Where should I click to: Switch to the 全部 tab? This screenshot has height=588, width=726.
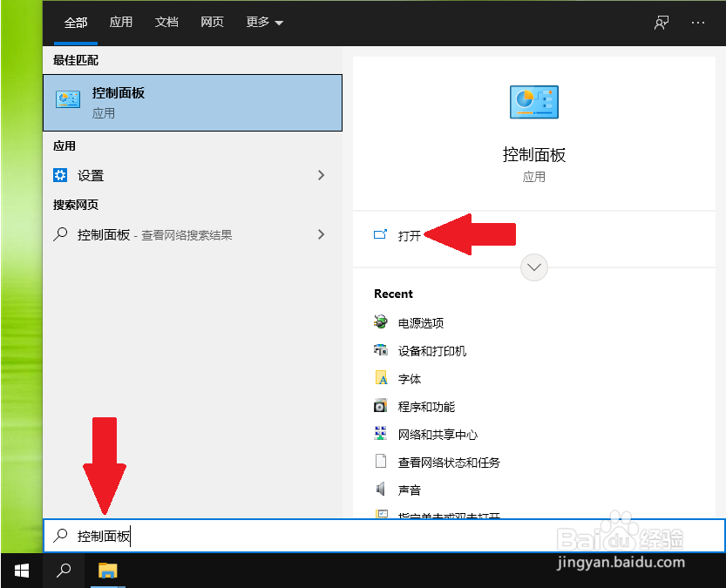pos(76,23)
